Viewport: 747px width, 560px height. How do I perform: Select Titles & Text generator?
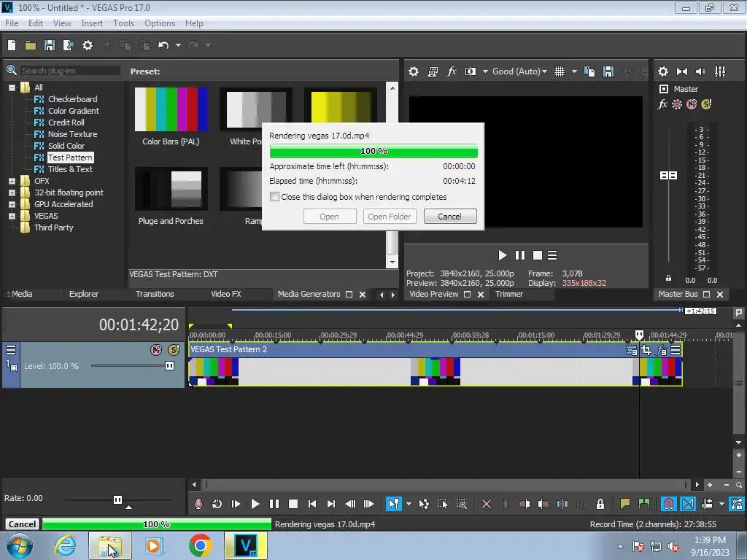click(x=70, y=169)
